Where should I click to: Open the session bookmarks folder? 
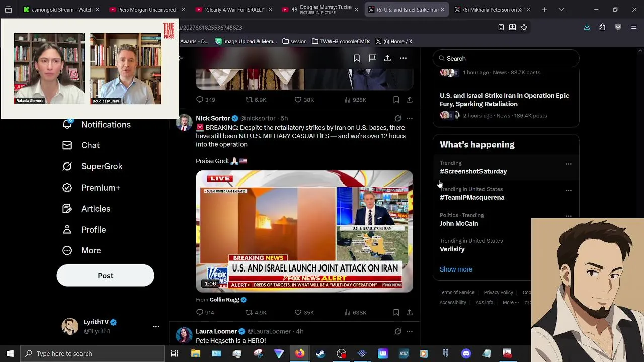[x=295, y=41]
